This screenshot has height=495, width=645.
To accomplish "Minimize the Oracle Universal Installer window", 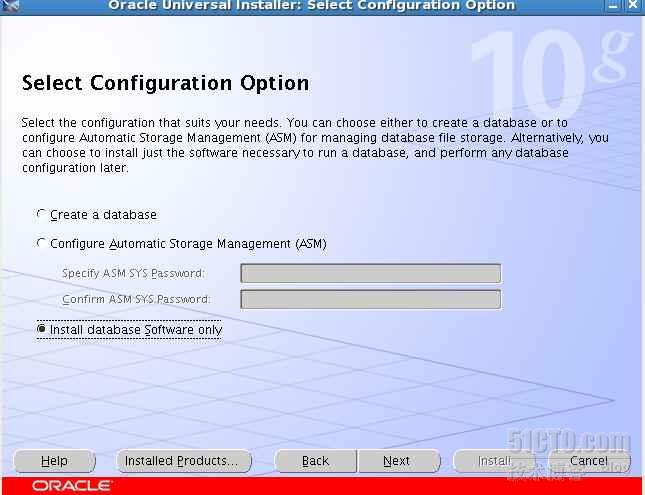I will (613, 5).
